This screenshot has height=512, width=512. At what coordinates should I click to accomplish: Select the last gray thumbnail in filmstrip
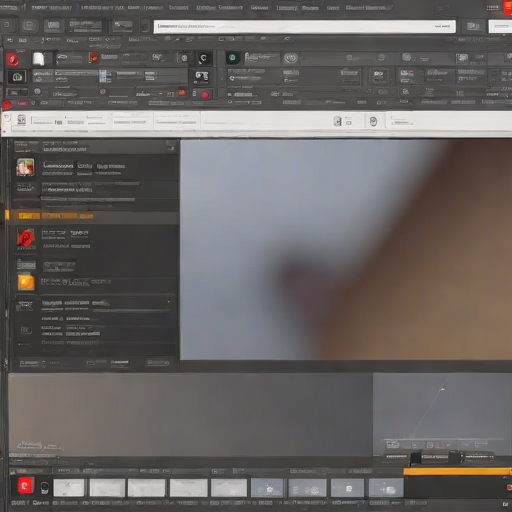[386, 488]
